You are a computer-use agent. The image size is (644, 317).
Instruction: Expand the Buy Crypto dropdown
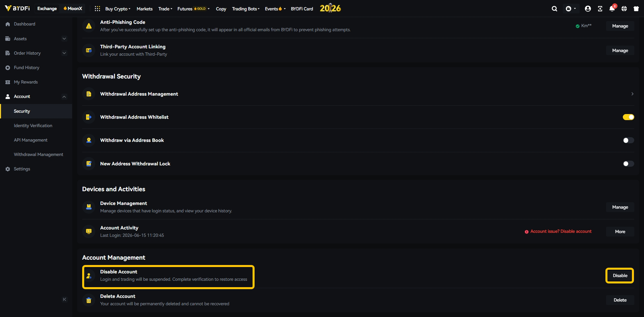118,9
